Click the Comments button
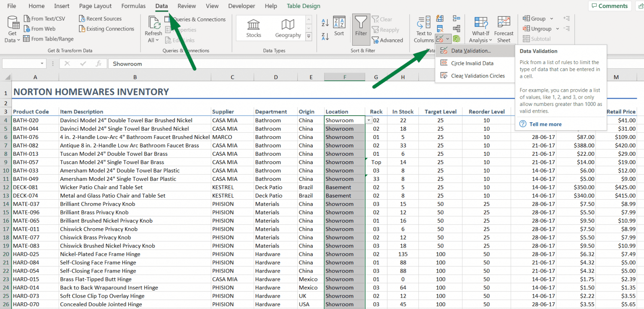The height and width of the screenshot is (309, 644). click(x=610, y=6)
